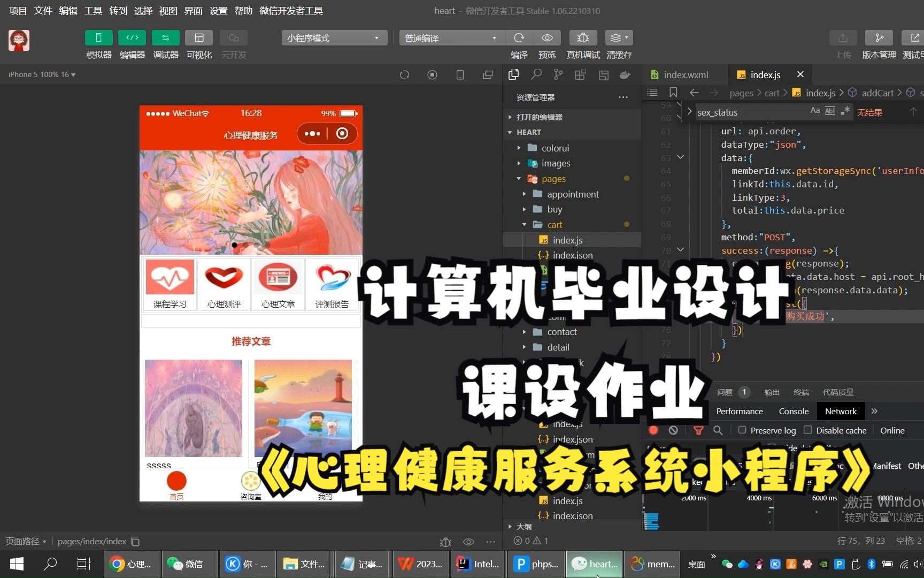Toggle whole word match in find
924x578 pixels.
830,111
